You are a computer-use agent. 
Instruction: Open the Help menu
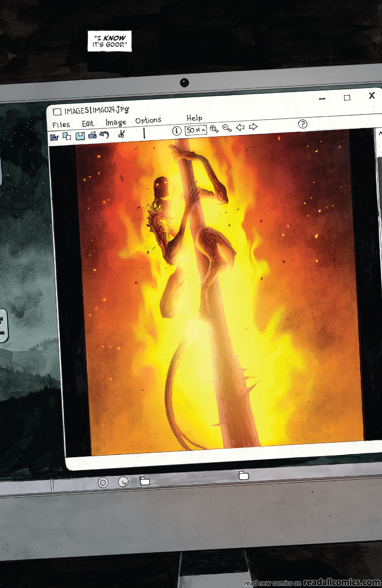point(194,118)
